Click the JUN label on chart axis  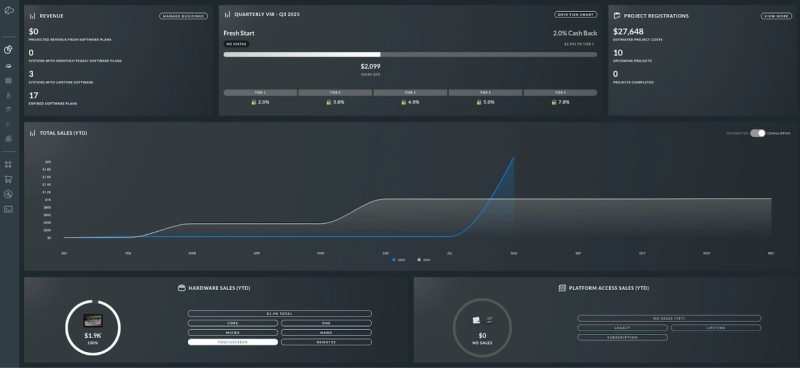385,253
